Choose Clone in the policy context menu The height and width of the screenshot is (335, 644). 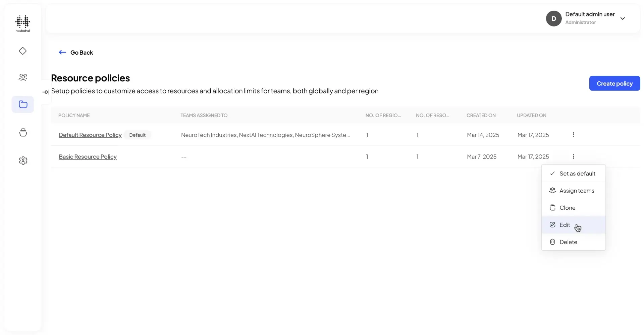coord(567,207)
